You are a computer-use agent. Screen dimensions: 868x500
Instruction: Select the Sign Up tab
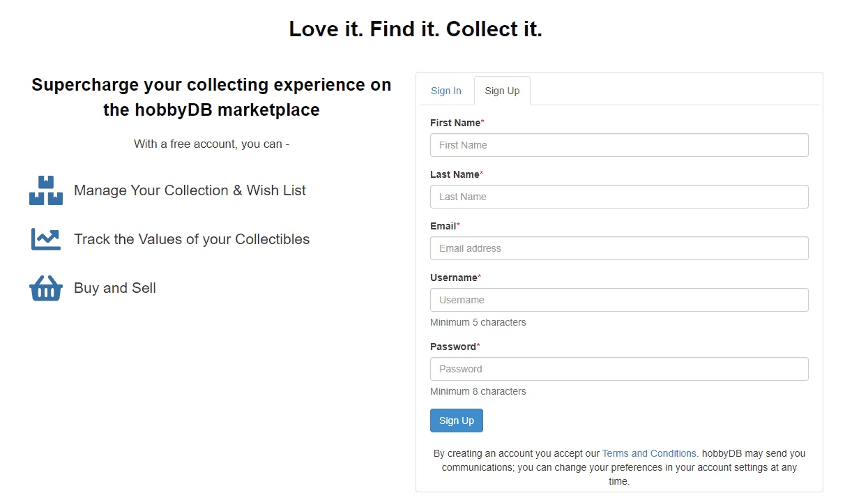(502, 90)
